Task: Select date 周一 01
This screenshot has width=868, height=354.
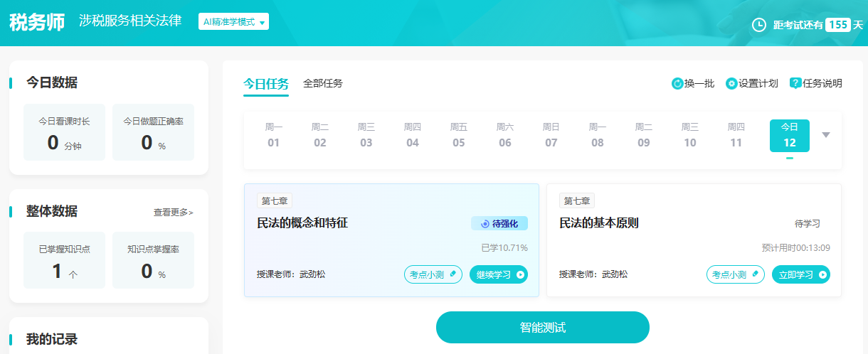Action: (x=274, y=135)
